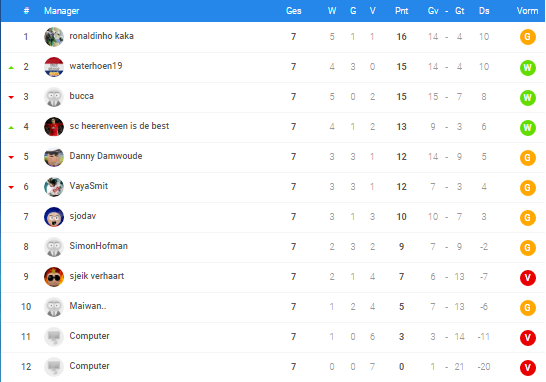The width and height of the screenshot is (546, 382).
Task: Click green up arrow beside waterhoen19 rank
Action: [x=11, y=68]
